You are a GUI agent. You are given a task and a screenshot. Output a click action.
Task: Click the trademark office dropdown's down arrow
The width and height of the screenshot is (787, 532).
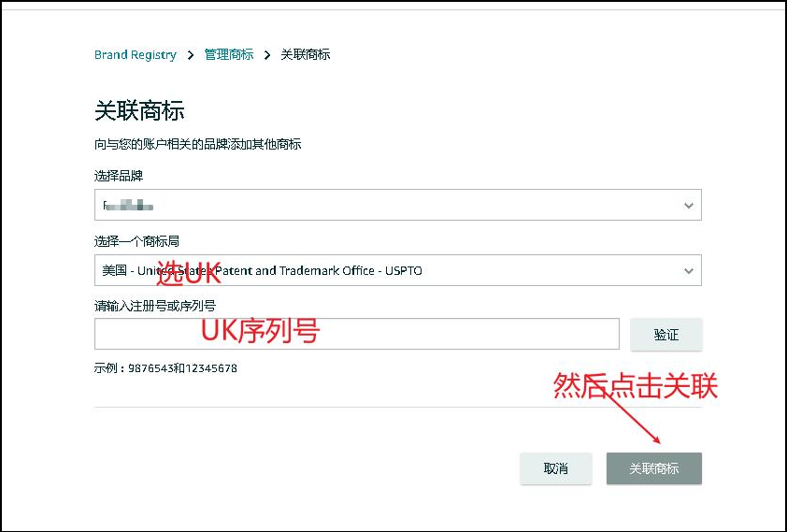(x=689, y=270)
